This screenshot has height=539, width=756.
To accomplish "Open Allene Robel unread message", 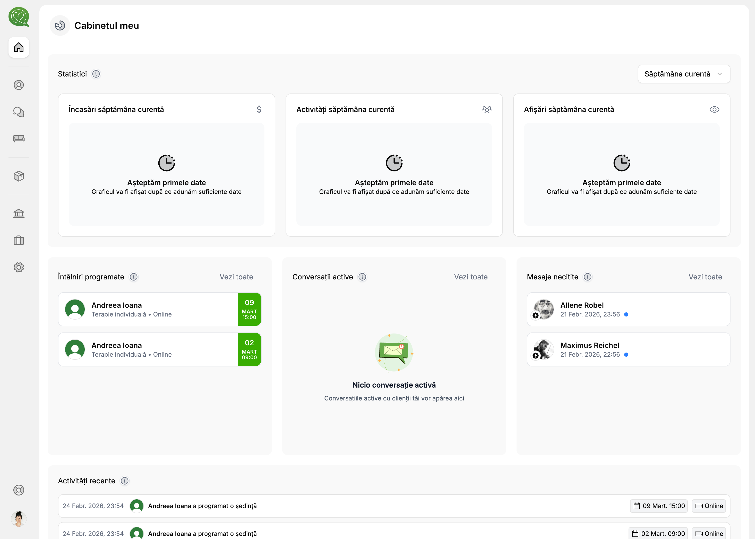I will tap(628, 309).
